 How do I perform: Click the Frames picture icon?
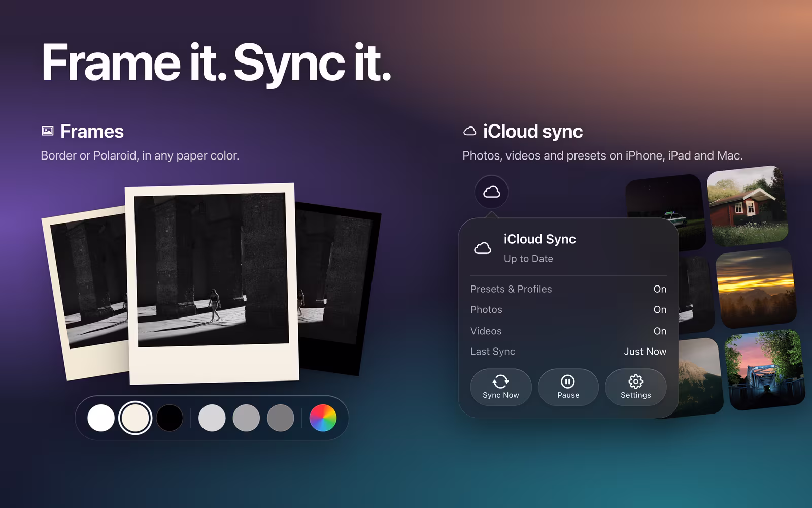[x=47, y=131]
